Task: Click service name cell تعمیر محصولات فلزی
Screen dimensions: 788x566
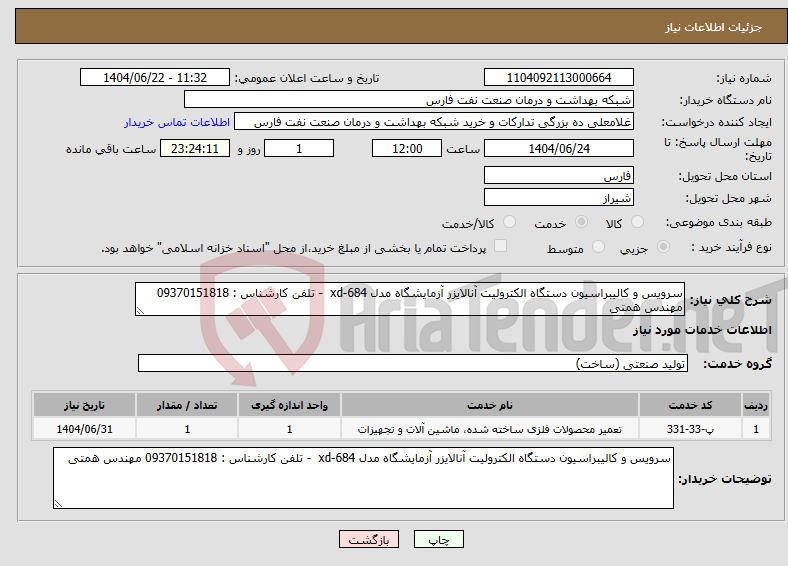Action: tap(489, 429)
